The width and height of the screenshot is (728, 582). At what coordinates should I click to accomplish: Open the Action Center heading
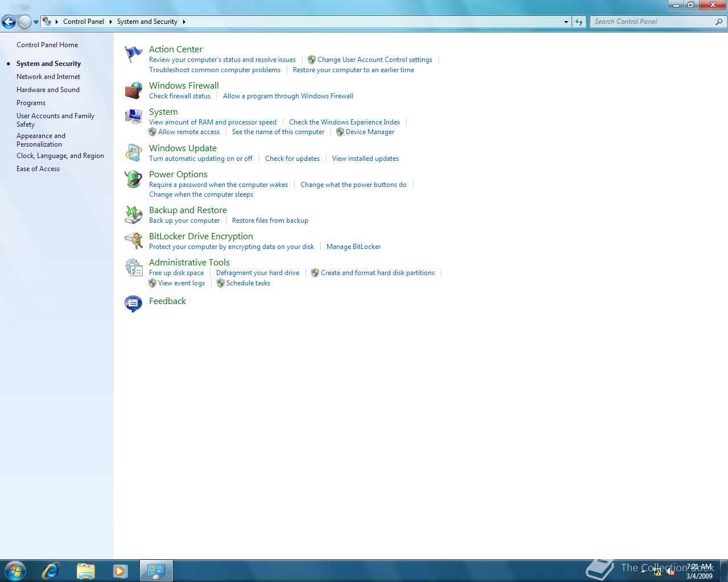[x=176, y=49]
